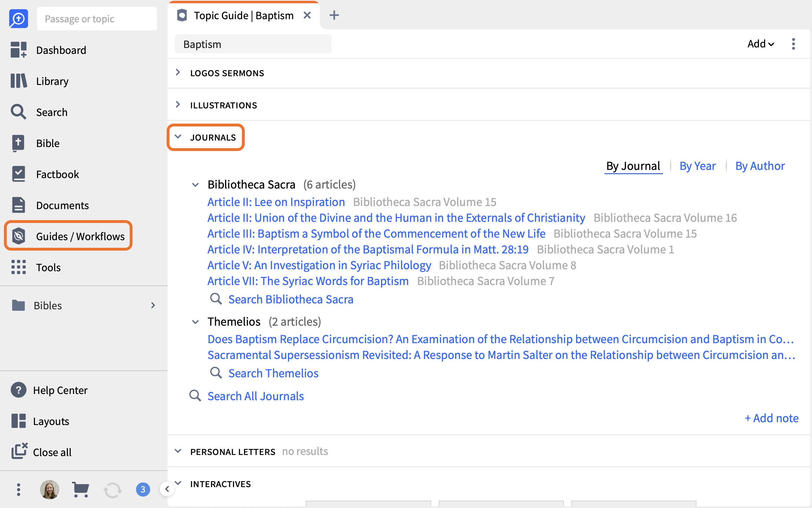Open Article II: Lee on Inspiration

click(276, 202)
